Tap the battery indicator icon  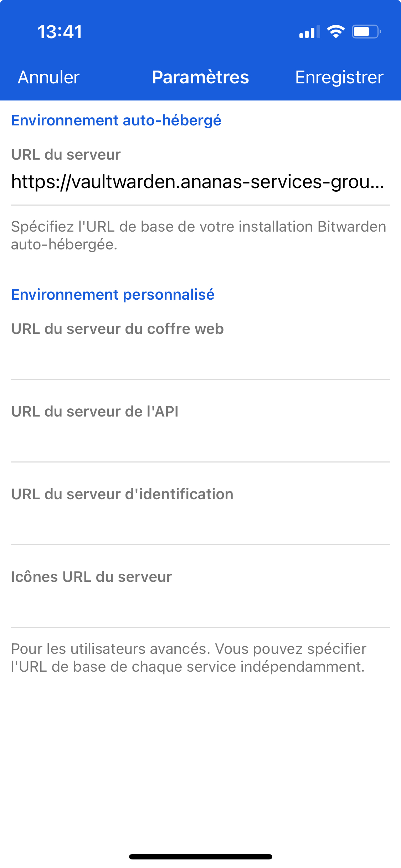point(366,32)
